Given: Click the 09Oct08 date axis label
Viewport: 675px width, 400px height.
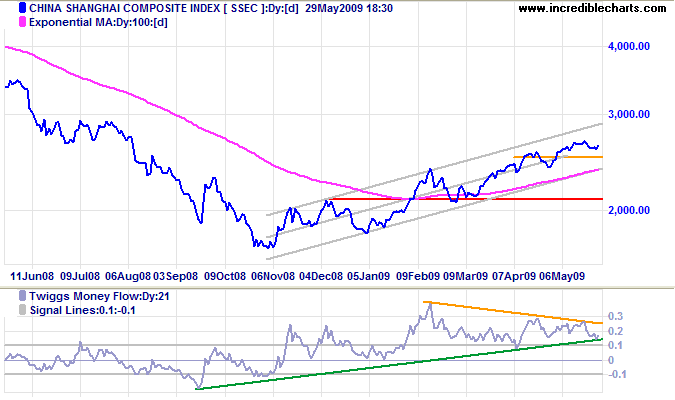Looking at the screenshot, I should [225, 276].
